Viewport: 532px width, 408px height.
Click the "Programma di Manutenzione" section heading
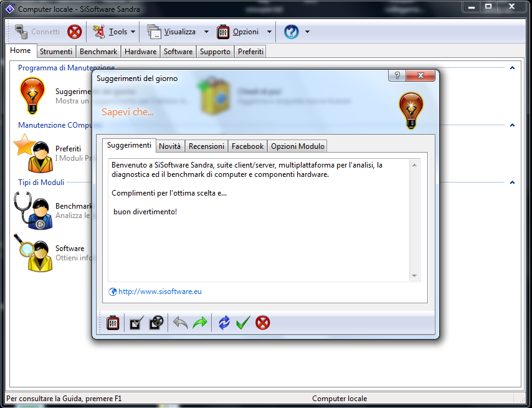pos(66,68)
